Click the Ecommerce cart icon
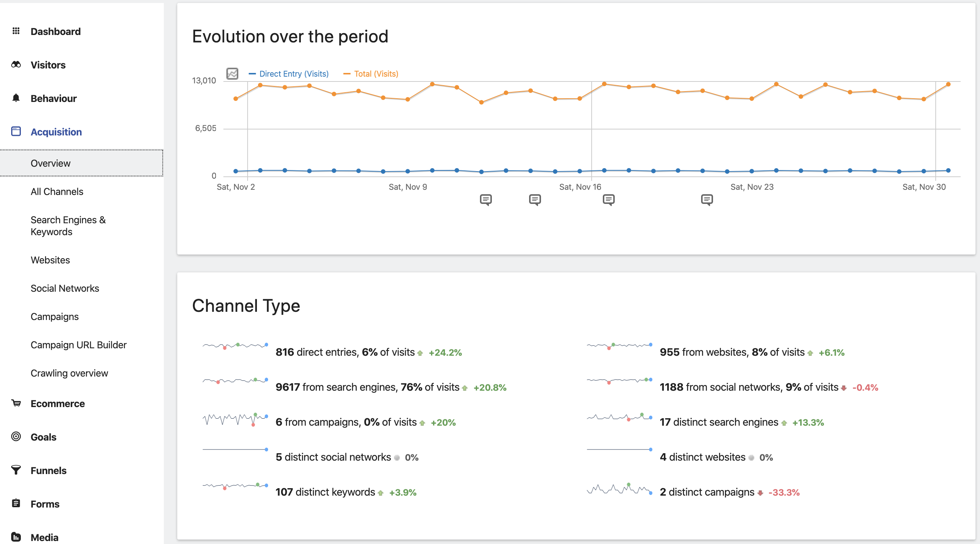The width and height of the screenshot is (980, 544). click(x=16, y=403)
